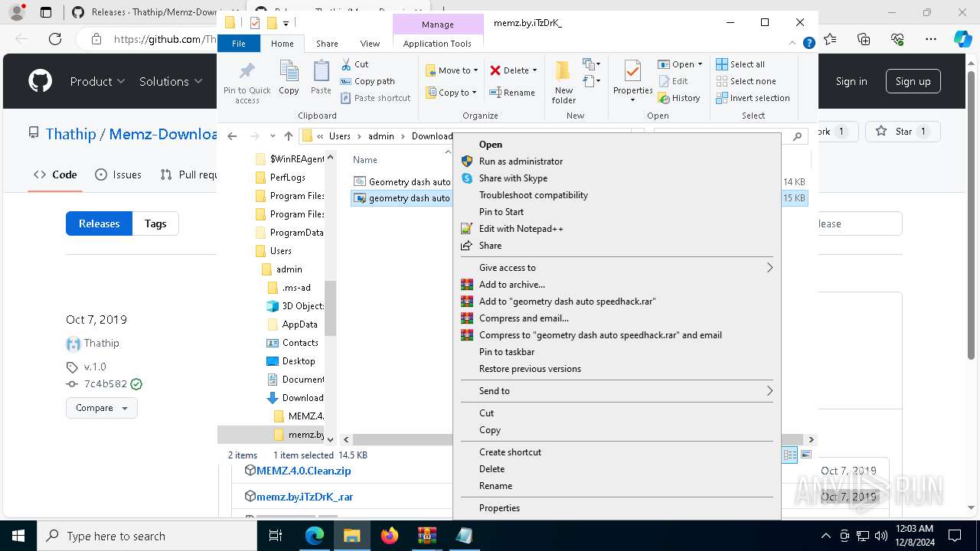980x551 pixels.
Task: Open the Tags tab on GitHub
Action: 155,223
